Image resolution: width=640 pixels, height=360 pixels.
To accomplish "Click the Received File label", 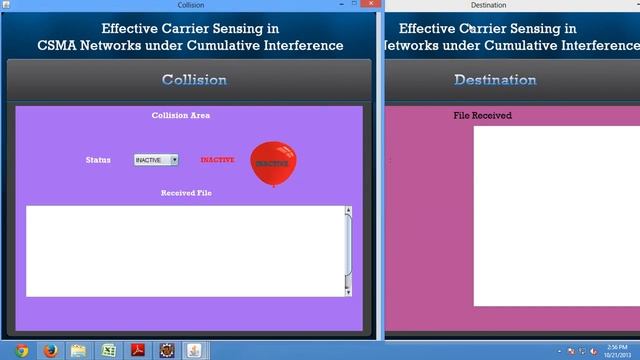I will click(186, 193).
